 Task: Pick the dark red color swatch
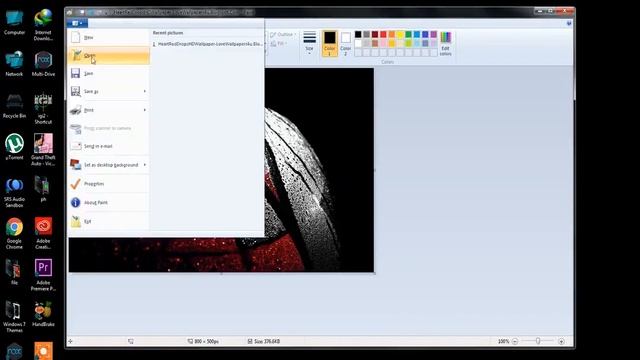point(375,34)
